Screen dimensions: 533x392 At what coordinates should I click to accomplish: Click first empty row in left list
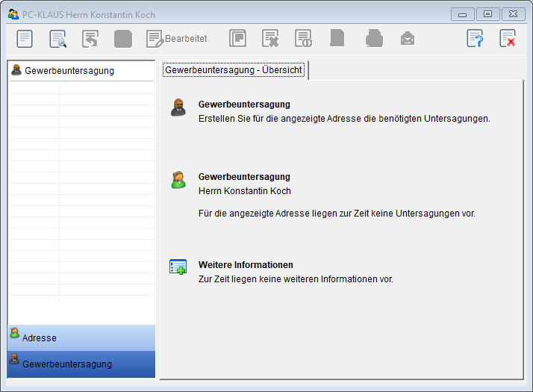coord(81,88)
